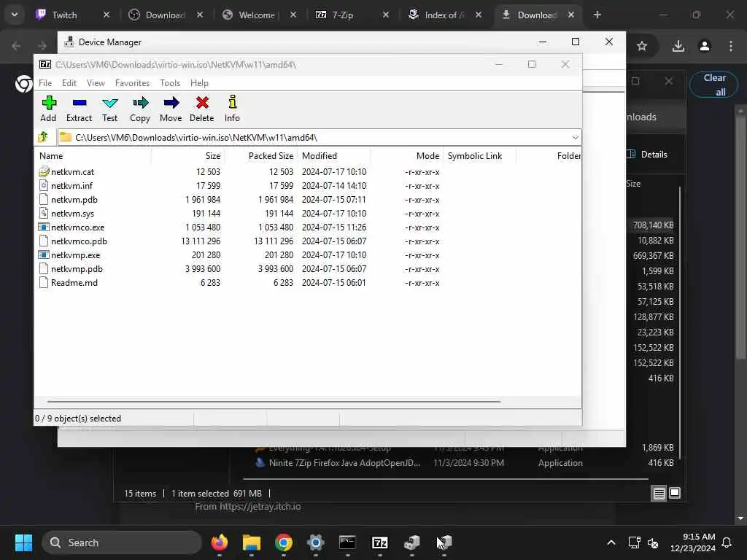The height and width of the screenshot is (560, 747).
Task: Show hidden system tray icons
Action: [x=611, y=542]
